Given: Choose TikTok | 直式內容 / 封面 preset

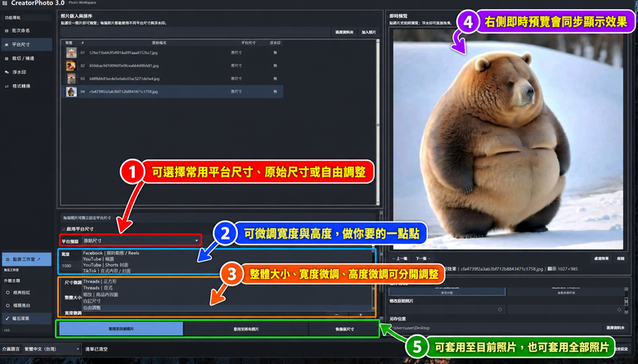Looking at the screenshot, I should 107,271.
